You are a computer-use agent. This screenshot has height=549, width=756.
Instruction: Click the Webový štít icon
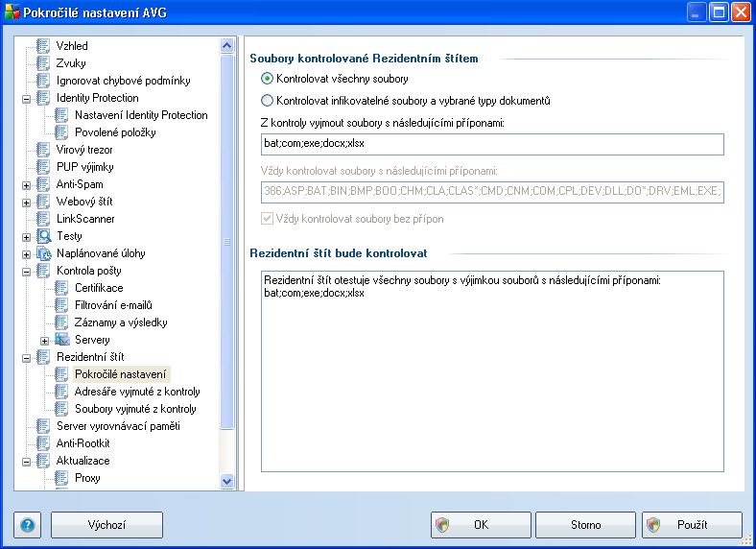[43, 202]
